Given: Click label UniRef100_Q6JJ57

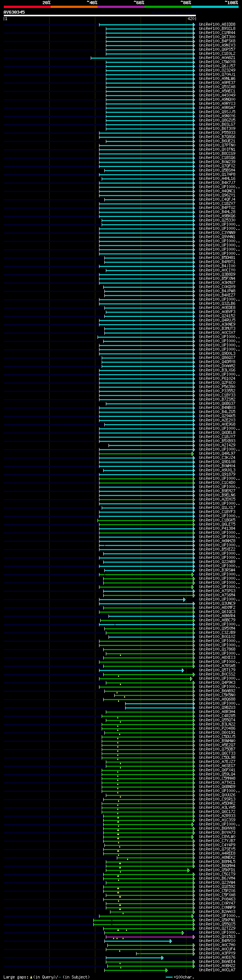Looking at the screenshot, I should click(x=217, y=66).
